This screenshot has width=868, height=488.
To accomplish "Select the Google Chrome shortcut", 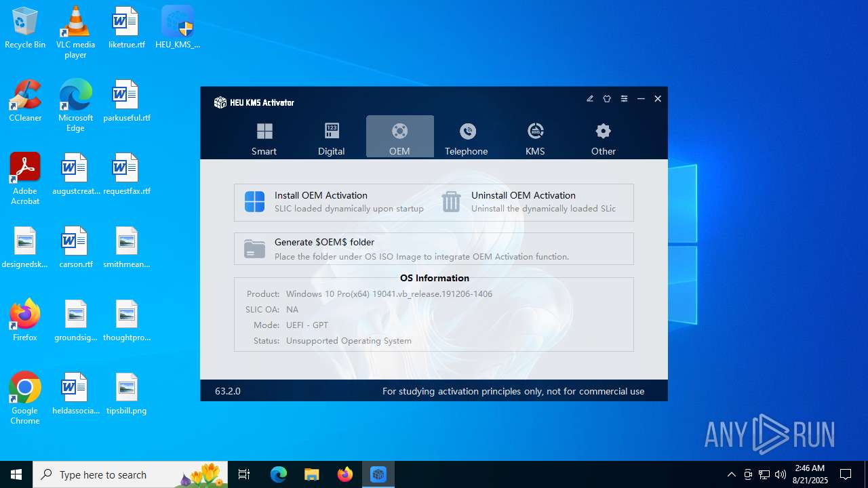I will pos(25,399).
